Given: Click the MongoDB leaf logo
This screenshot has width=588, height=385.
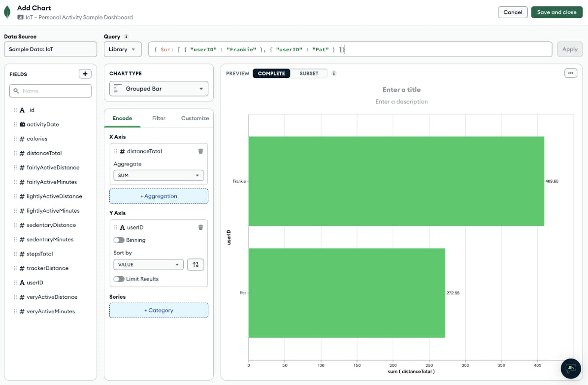Looking at the screenshot, I should click(7, 11).
